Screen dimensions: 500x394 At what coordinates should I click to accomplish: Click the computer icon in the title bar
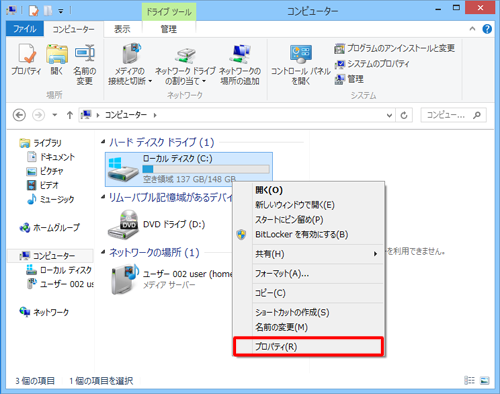pyautogui.click(x=12, y=11)
